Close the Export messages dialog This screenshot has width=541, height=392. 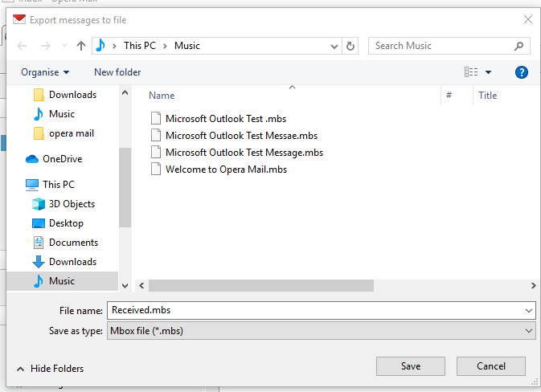[528, 19]
